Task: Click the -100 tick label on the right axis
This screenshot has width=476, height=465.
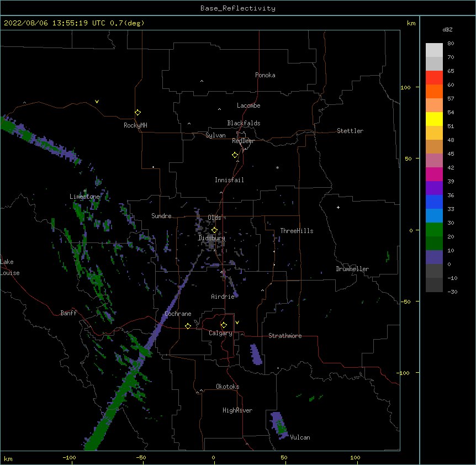Action: 404,373
